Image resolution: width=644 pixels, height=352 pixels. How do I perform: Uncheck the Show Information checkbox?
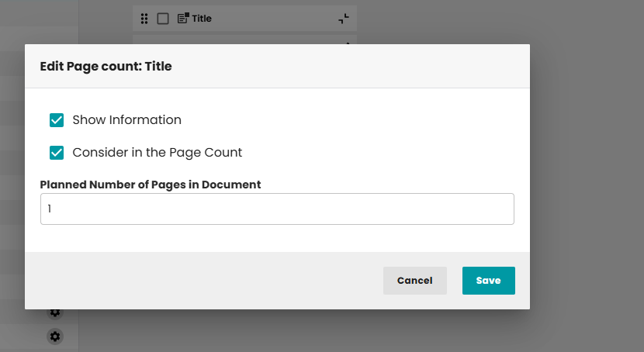[57, 120]
